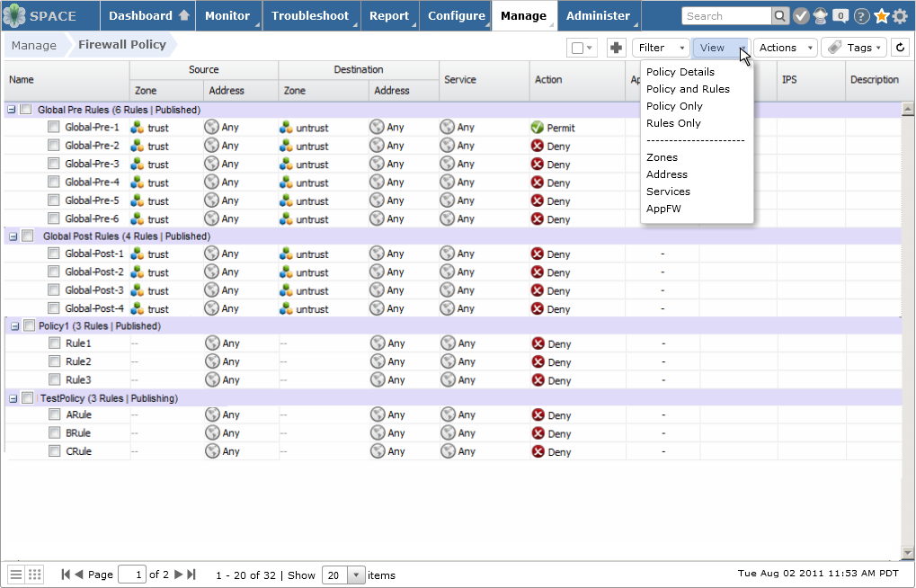Check the Global-Pre-1 rule checkbox
Viewport: 916px width, 588px height.
(x=53, y=127)
